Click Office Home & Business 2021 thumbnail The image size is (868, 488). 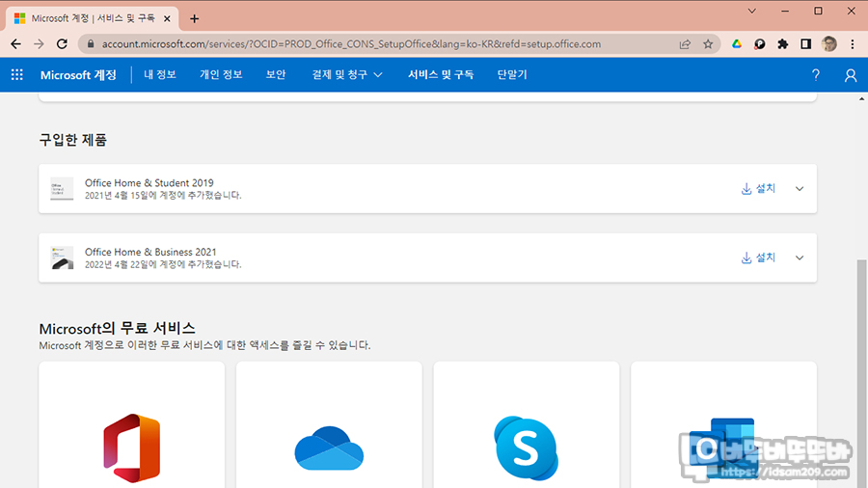coord(62,258)
